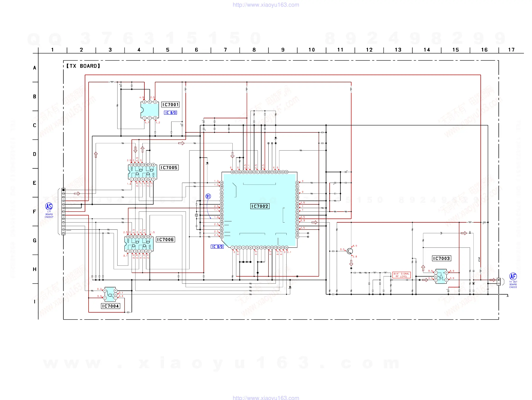This screenshot has width=532, height=400.
Task: Click the IC7006 logic gate chip symbol
Action: (x=139, y=244)
